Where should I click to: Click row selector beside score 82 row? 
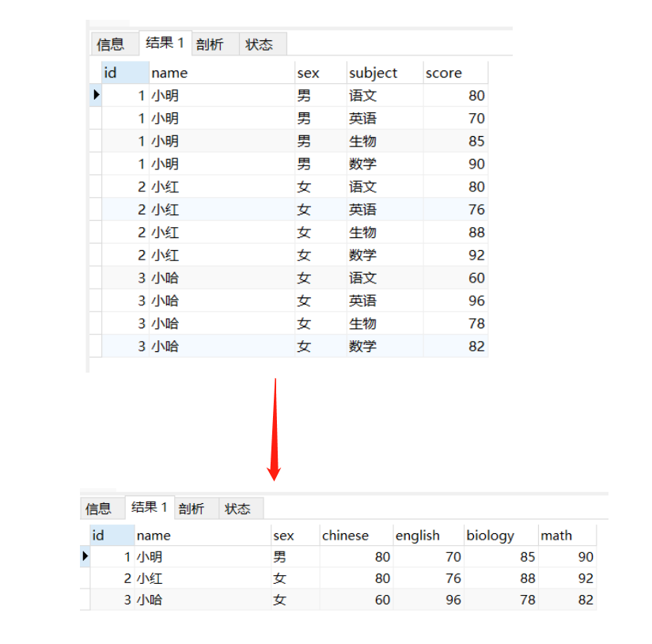point(96,346)
